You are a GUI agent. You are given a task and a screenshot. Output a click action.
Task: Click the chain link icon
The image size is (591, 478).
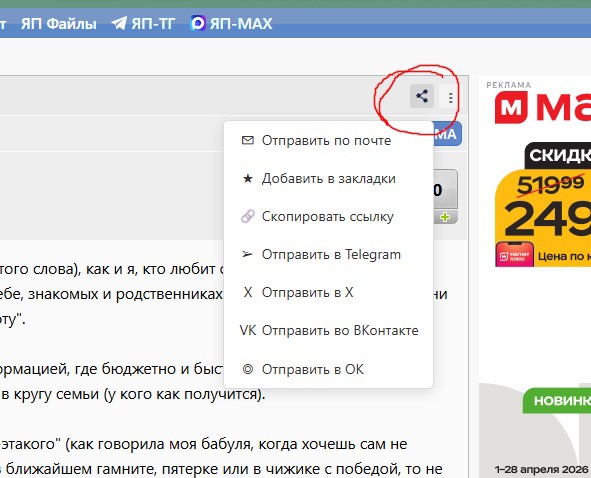248,216
